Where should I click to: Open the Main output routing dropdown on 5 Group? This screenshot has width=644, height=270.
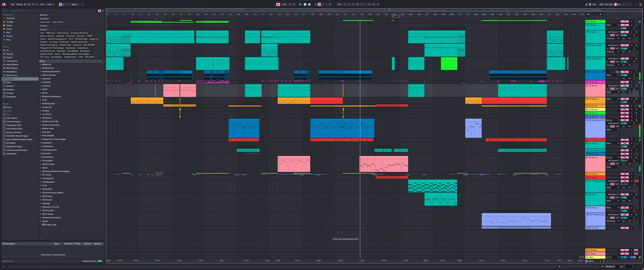[613, 25]
